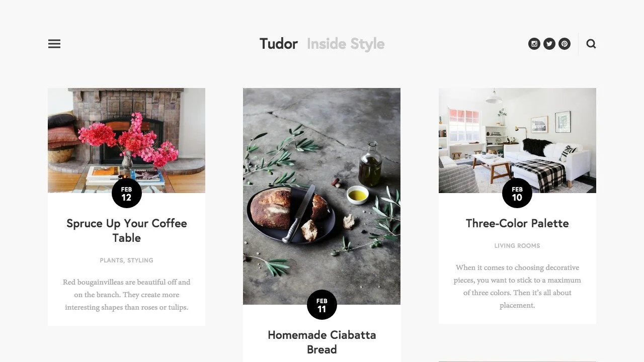The image size is (644, 362).
Task: Open the Pinterest profile icon
Action: tap(565, 44)
